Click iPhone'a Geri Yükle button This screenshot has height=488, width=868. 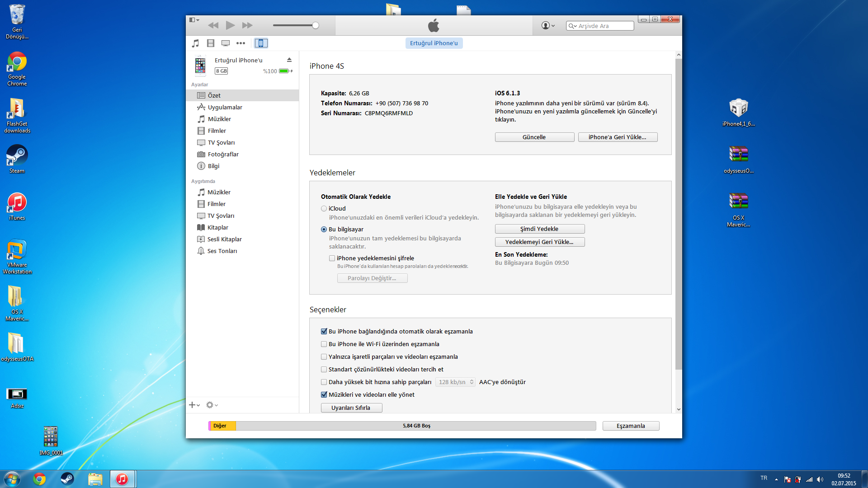coord(618,137)
